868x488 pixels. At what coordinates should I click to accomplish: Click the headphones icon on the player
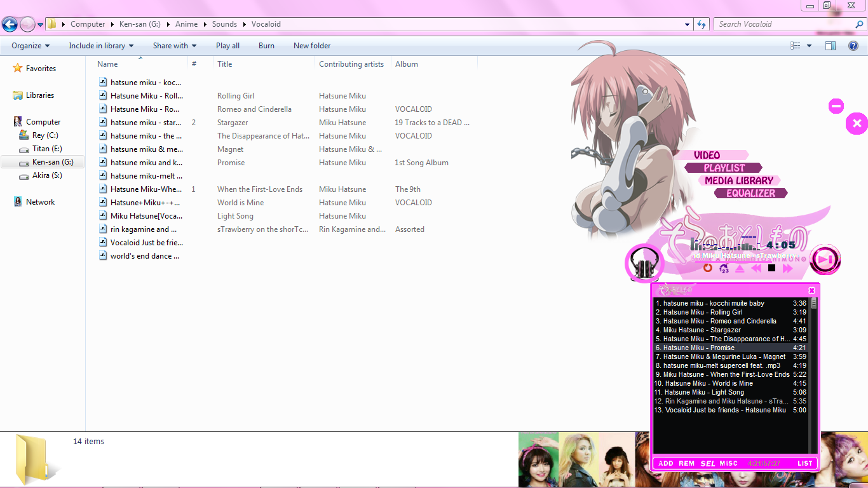click(645, 263)
